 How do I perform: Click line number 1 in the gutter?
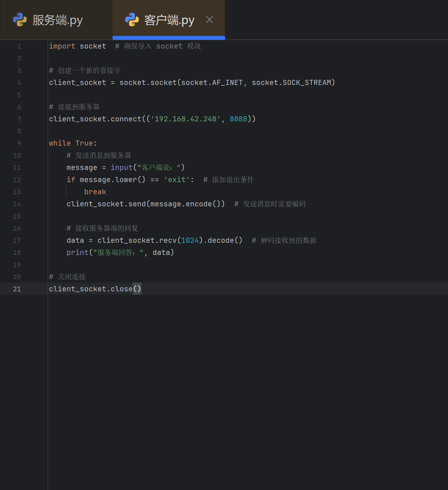click(19, 46)
